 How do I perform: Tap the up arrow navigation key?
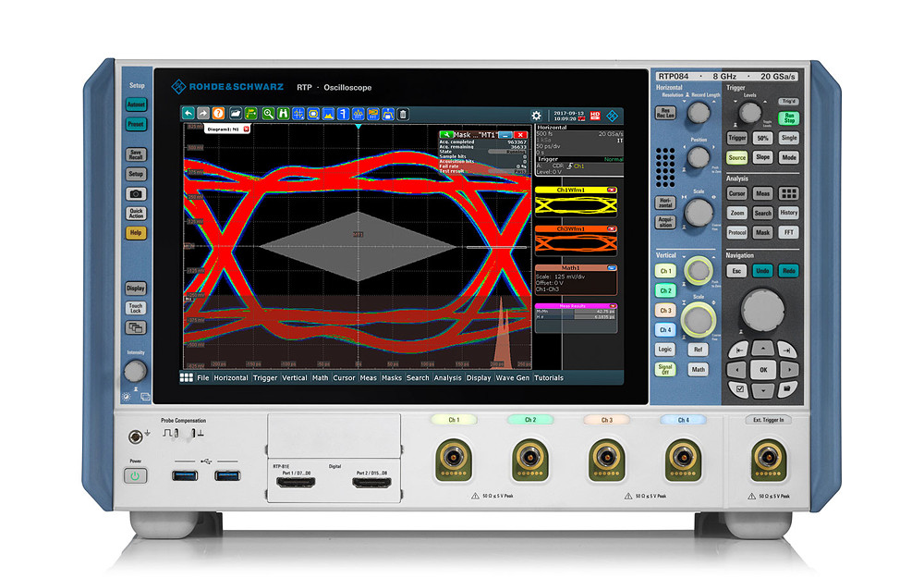[x=763, y=348]
